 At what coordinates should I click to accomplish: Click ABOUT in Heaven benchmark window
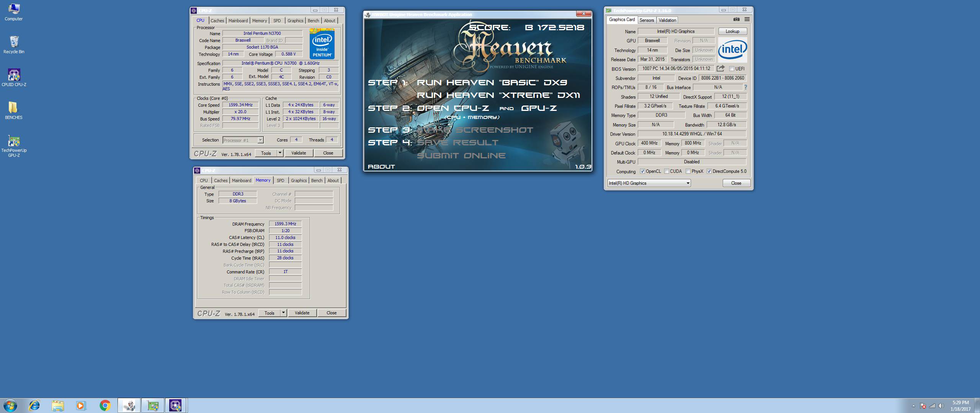tap(381, 167)
